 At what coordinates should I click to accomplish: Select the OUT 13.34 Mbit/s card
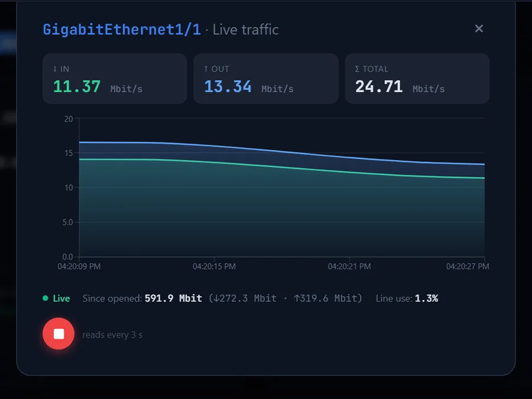point(266,79)
